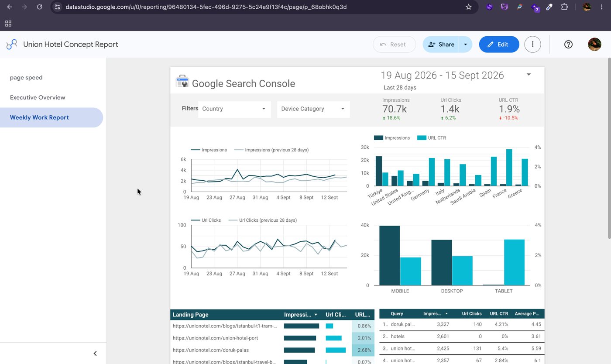
Task: Click the 19 Aug 2026 - 15 Sept 2026 date range
Action: (442, 75)
